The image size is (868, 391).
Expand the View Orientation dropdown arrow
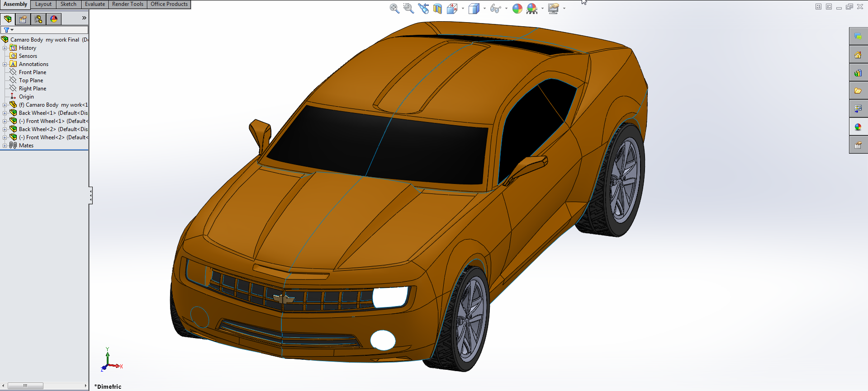(463, 9)
